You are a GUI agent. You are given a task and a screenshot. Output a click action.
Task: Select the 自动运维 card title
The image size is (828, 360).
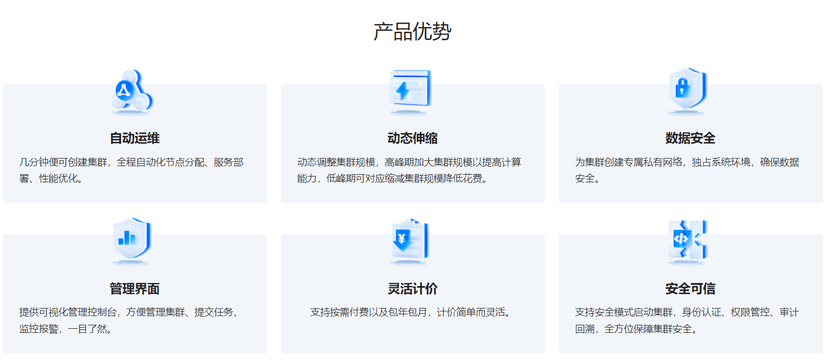pyautogui.click(x=135, y=139)
